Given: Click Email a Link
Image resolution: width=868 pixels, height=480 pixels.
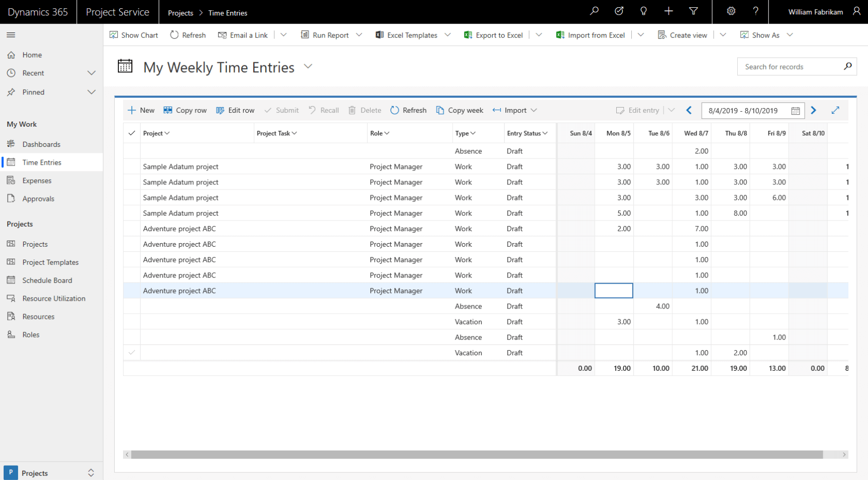Looking at the screenshot, I should pyautogui.click(x=243, y=35).
